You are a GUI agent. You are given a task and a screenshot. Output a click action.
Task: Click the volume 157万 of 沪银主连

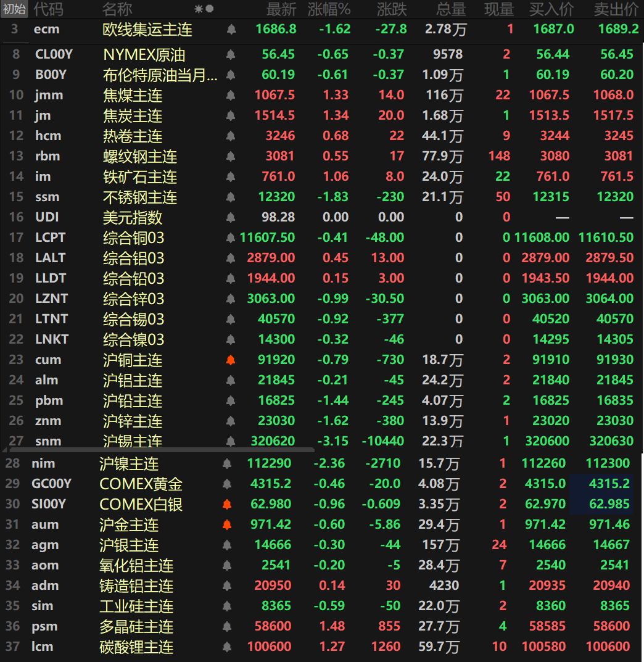pyautogui.click(x=440, y=545)
